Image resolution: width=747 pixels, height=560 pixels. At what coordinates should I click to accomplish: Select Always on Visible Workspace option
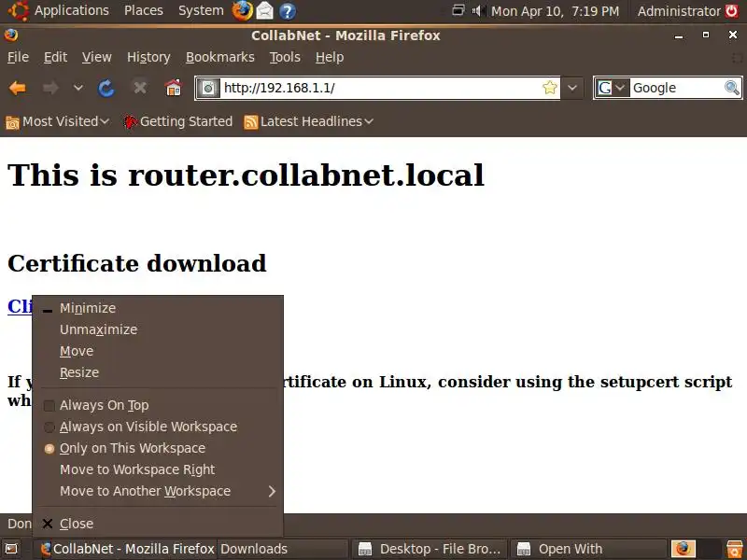(158, 427)
